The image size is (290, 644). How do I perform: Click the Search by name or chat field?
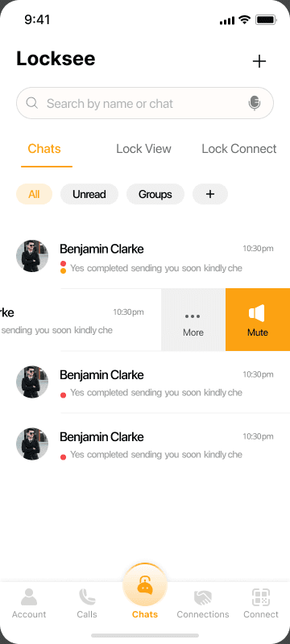[x=144, y=103]
